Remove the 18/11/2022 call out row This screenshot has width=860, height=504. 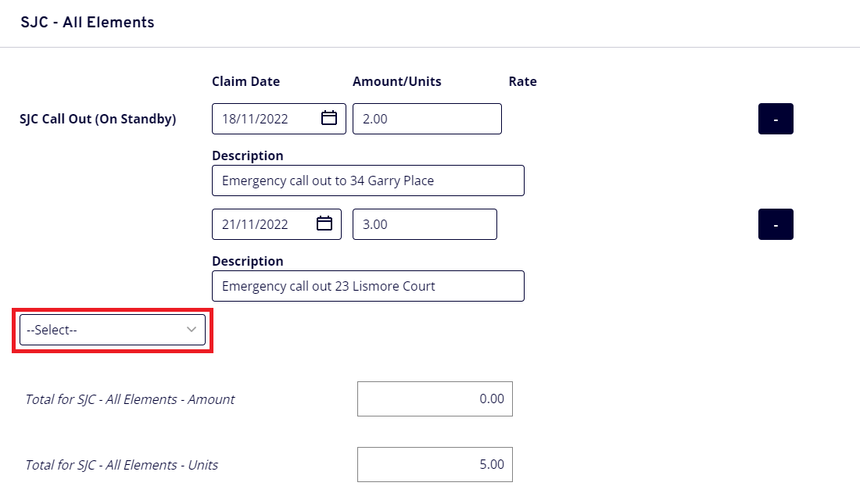pyautogui.click(x=775, y=119)
